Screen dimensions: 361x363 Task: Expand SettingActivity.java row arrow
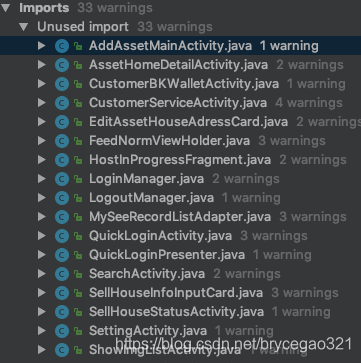42,331
